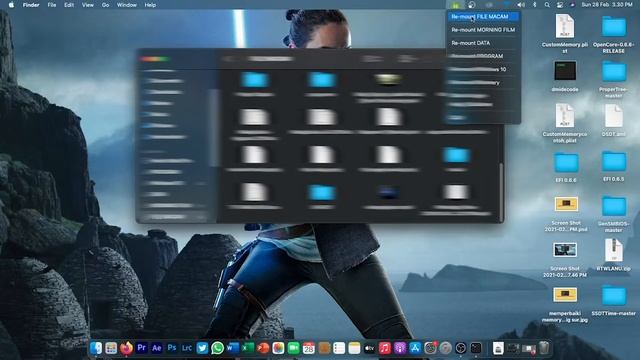Image resolution: width=640 pixels, height=360 pixels.
Task: Open GenSMBIOS-master folder on the desktop
Action: pos(613,207)
